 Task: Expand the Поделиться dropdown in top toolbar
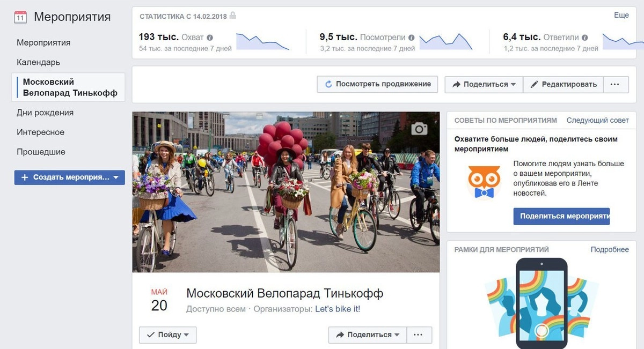coord(484,84)
